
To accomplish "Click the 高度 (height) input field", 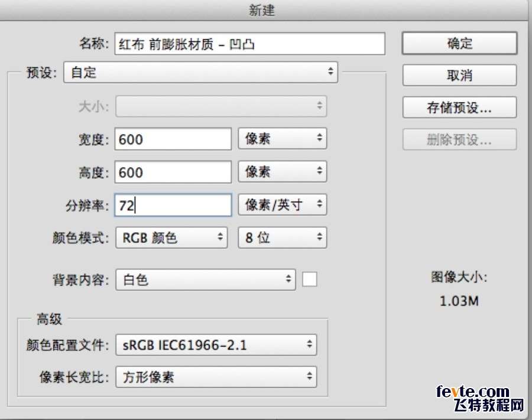I will pos(173,172).
